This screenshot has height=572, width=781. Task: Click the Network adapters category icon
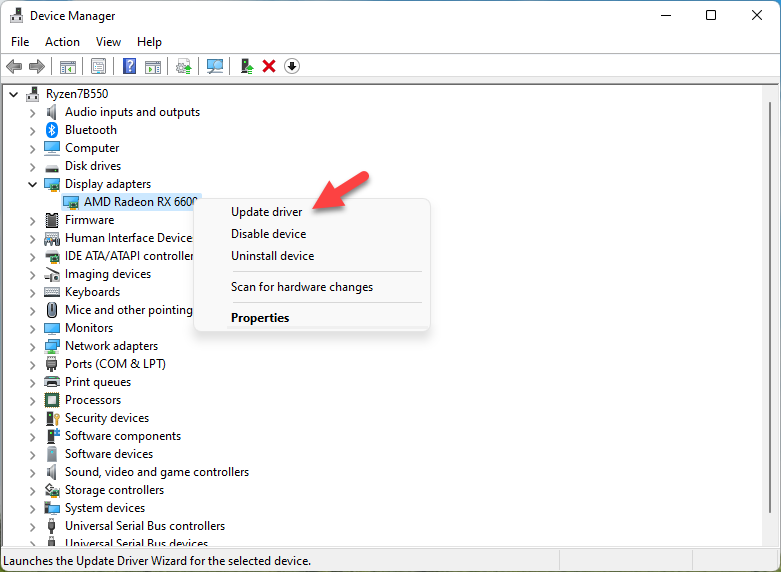pos(52,346)
